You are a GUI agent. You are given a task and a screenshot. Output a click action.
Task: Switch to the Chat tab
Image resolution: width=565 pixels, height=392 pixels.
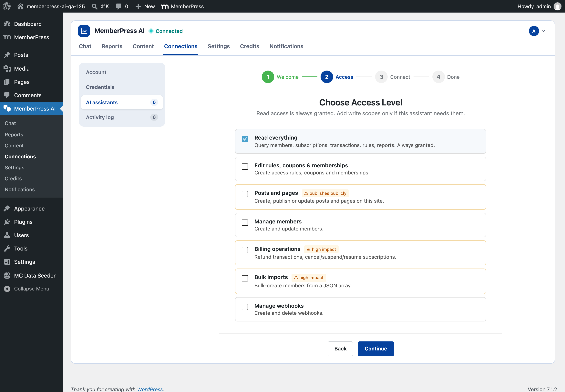coord(85,46)
